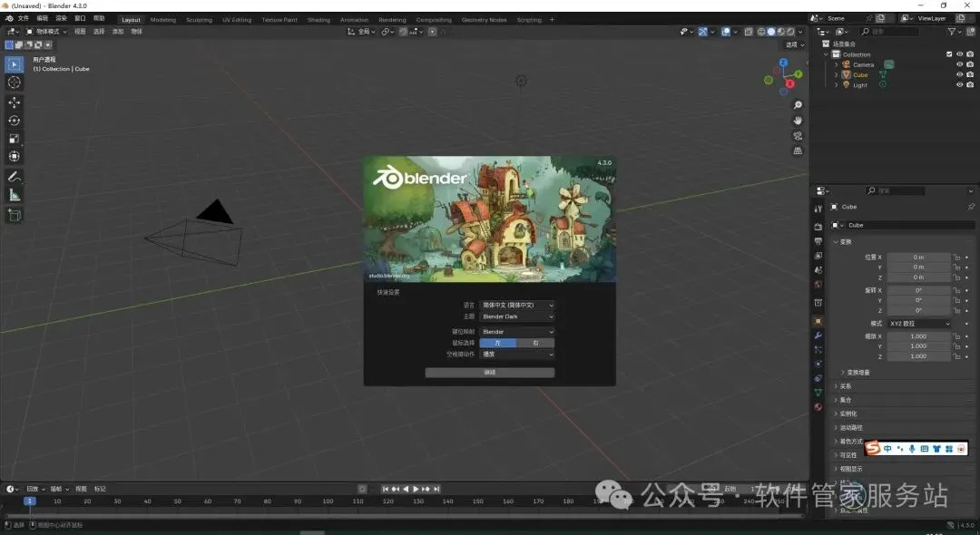
Task: Open the XYZ 欧拉 rotation mode dropdown
Action: [x=918, y=324]
